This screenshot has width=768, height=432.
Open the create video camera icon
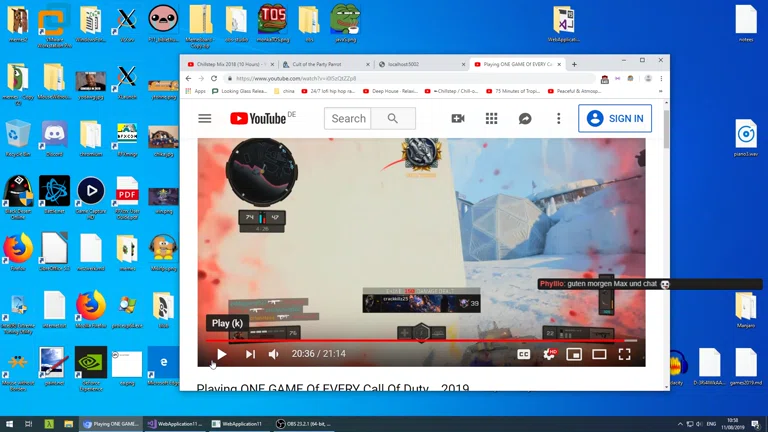click(458, 118)
